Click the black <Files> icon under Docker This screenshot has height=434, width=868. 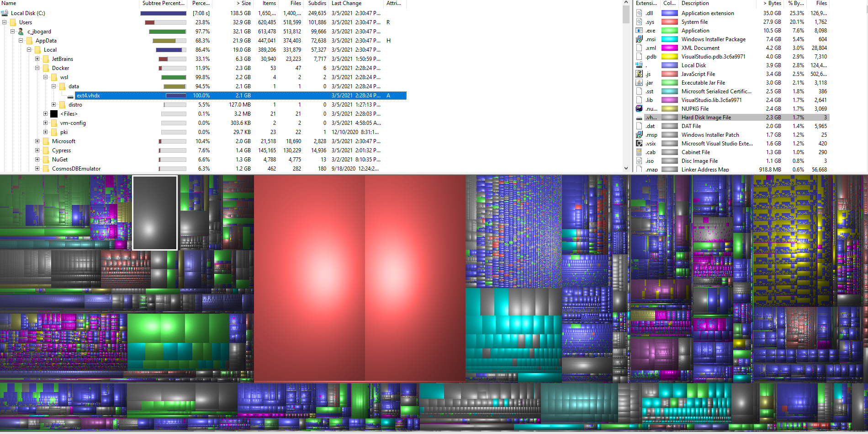54,114
